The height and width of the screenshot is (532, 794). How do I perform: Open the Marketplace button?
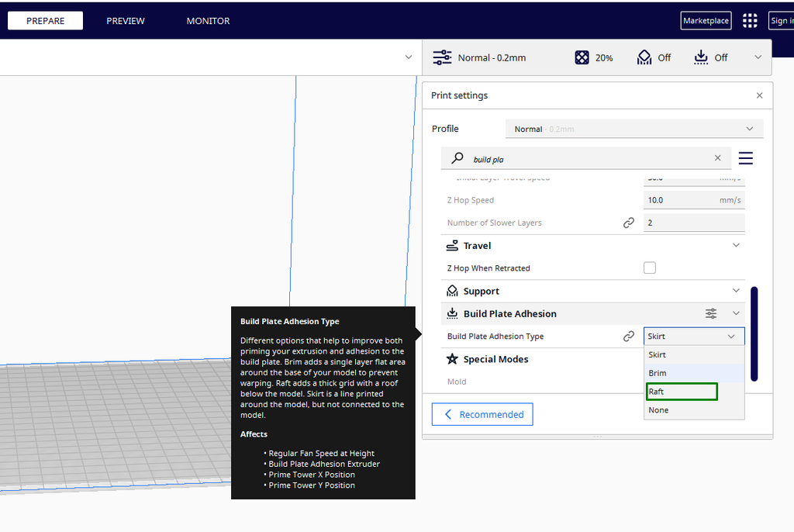706,21
